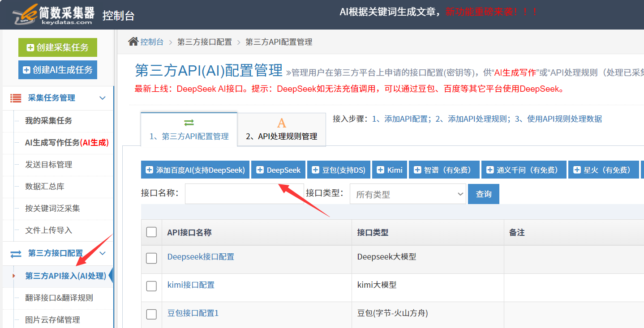Click the plus icon on 创建AI生成任务
644x328 pixels.
click(26, 70)
